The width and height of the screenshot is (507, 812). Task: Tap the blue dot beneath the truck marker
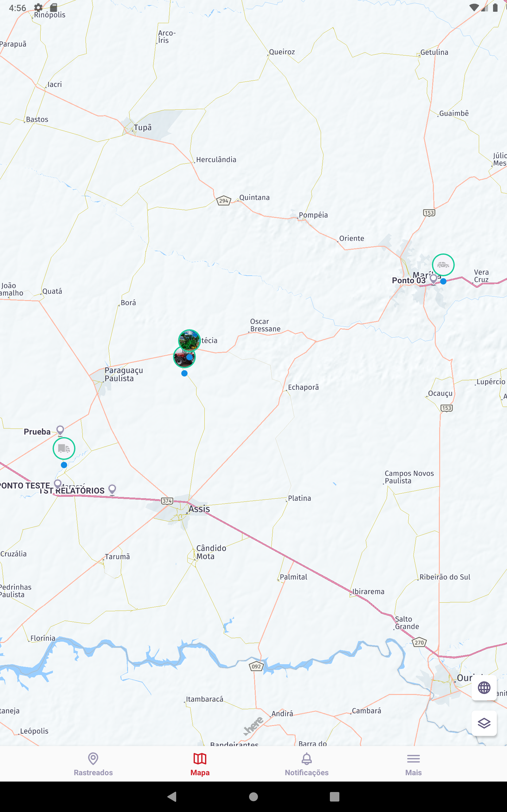(x=64, y=465)
